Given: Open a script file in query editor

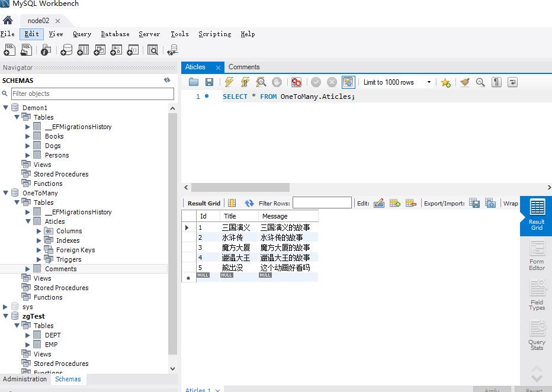Looking at the screenshot, I should (194, 82).
